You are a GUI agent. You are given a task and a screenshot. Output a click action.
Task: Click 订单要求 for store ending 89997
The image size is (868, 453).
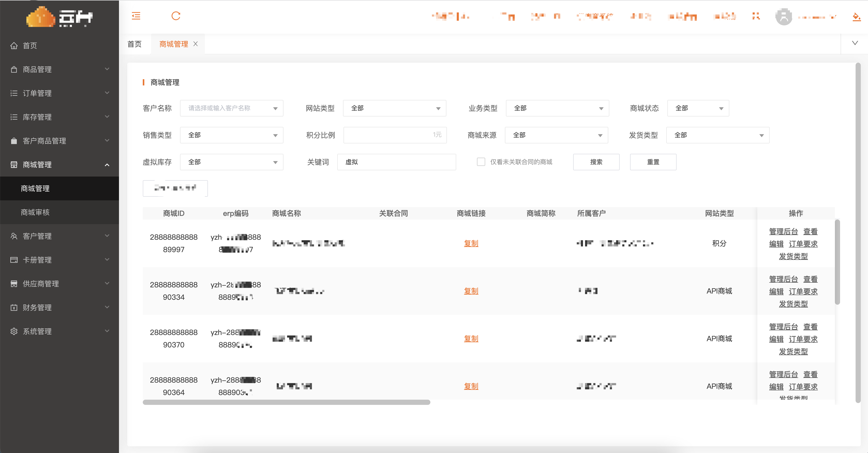pos(803,244)
